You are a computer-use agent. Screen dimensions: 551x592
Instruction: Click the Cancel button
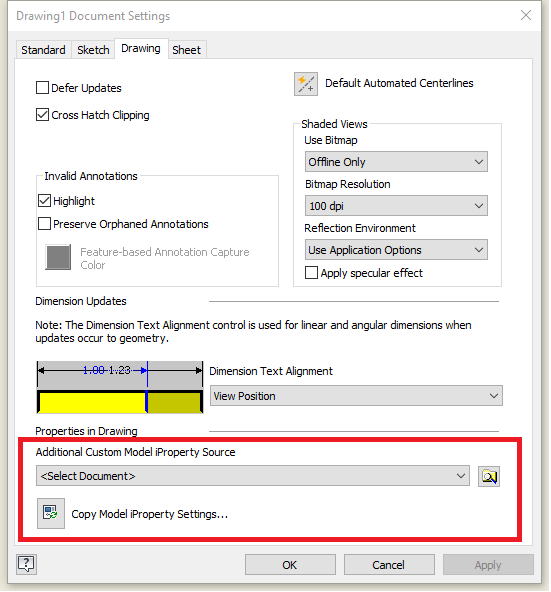coord(389,565)
